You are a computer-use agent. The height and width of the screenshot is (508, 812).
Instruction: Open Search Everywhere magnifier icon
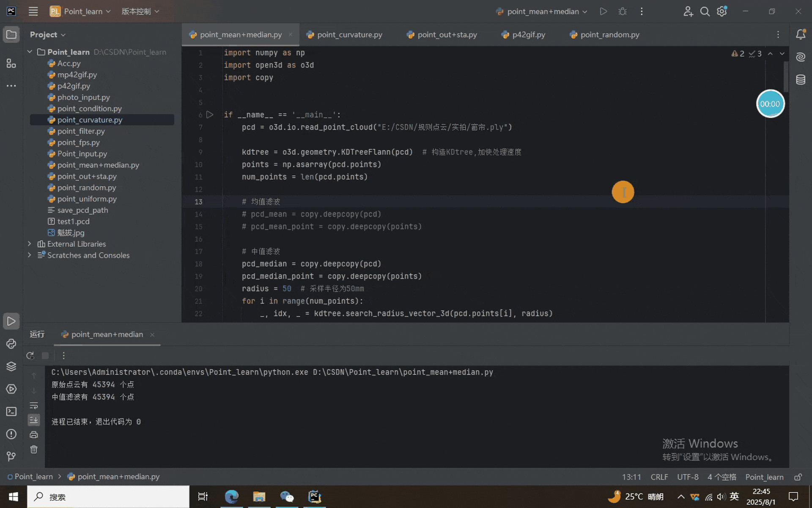[x=705, y=11]
